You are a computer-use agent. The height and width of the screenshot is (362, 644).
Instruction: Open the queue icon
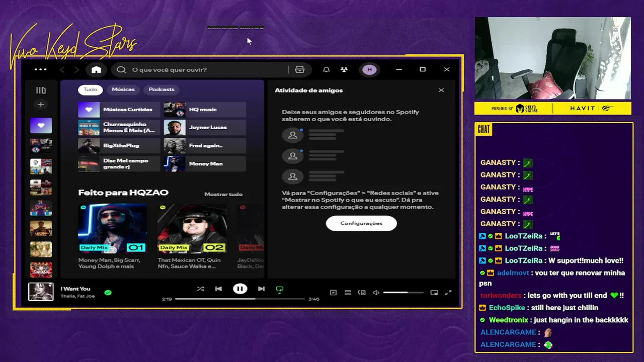click(348, 293)
